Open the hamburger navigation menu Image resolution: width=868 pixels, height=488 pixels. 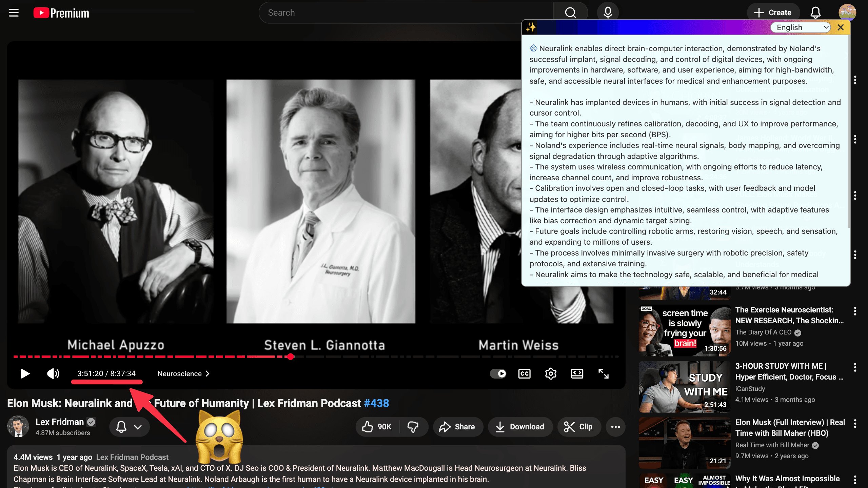pyautogui.click(x=14, y=13)
